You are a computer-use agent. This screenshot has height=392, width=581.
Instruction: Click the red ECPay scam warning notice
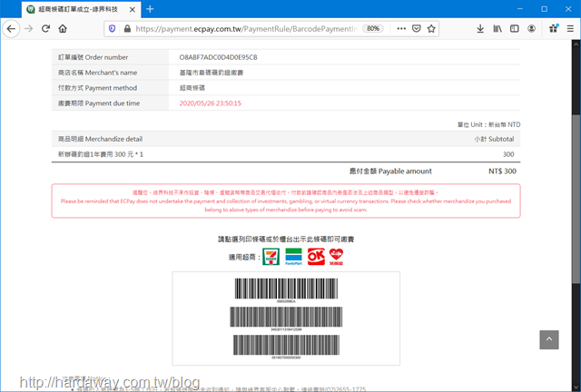click(286, 201)
